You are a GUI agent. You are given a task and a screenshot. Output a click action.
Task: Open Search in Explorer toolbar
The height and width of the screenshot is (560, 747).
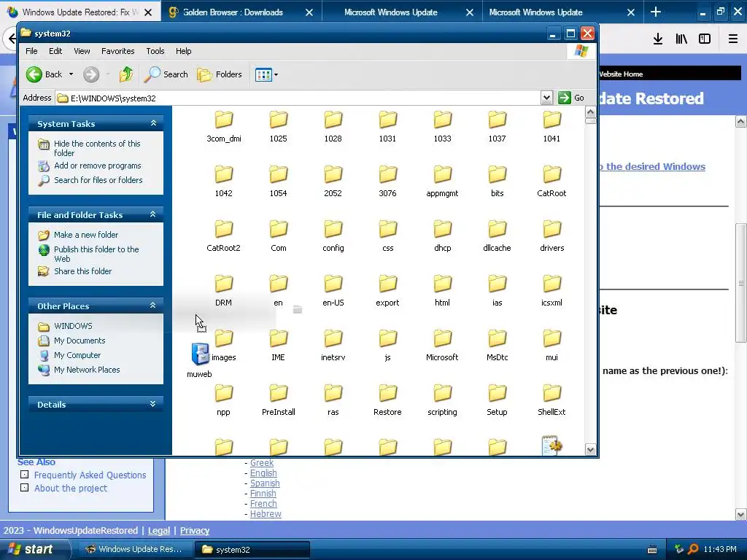click(x=166, y=74)
